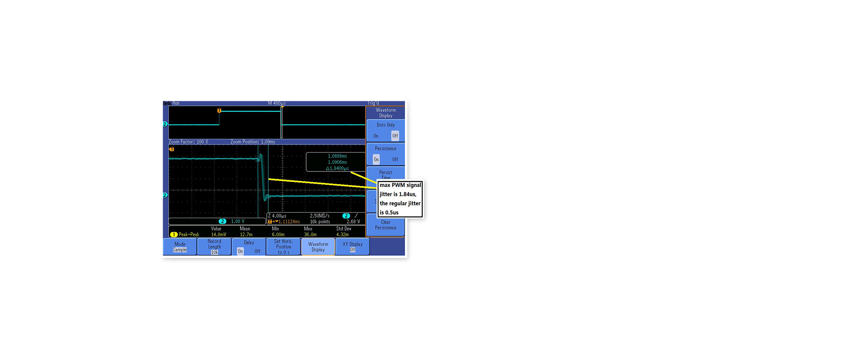The width and height of the screenshot is (868, 353).
Task: Click channel 2 ground marker in zoom window
Action: coord(165,195)
